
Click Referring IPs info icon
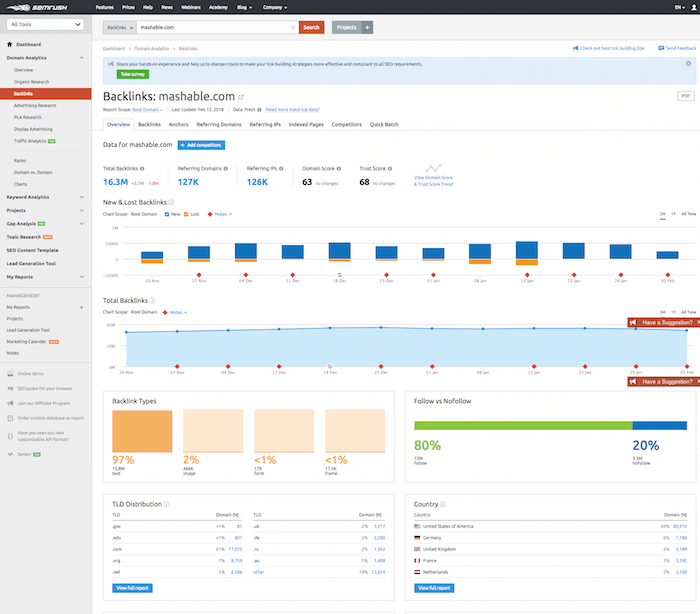tap(281, 168)
